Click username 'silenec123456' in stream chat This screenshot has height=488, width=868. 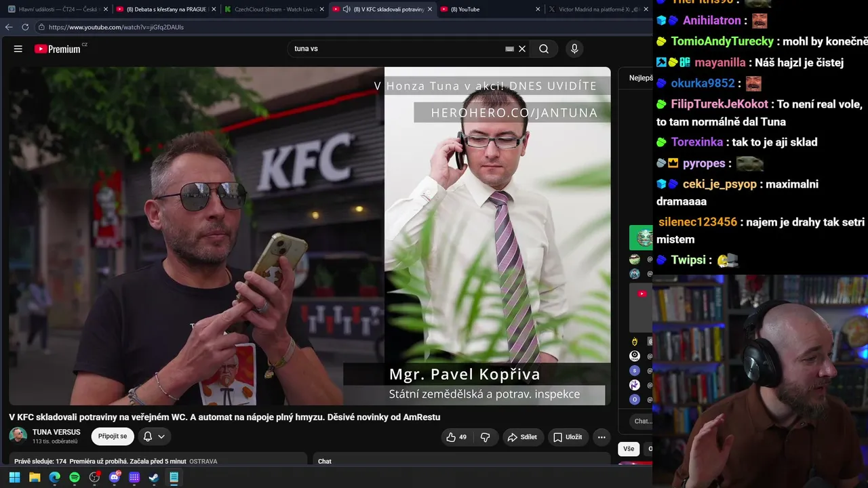tap(698, 222)
